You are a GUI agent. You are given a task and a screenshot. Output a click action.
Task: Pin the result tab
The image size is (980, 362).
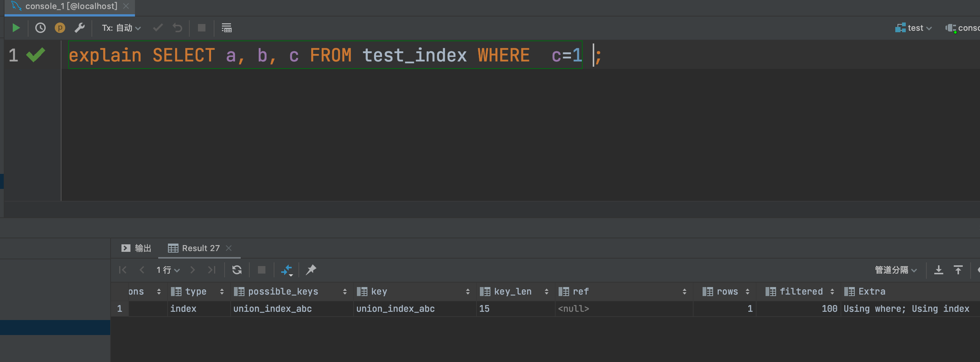click(311, 270)
